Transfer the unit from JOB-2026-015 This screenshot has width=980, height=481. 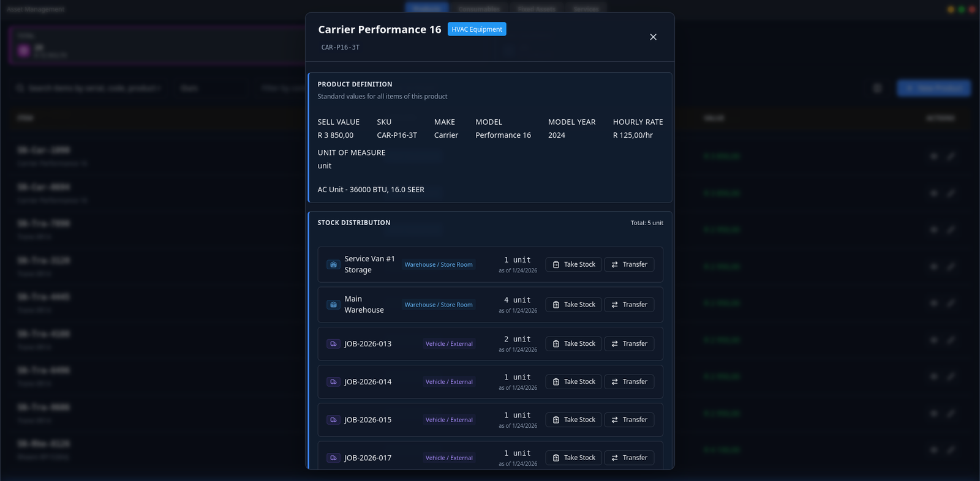[629, 420]
